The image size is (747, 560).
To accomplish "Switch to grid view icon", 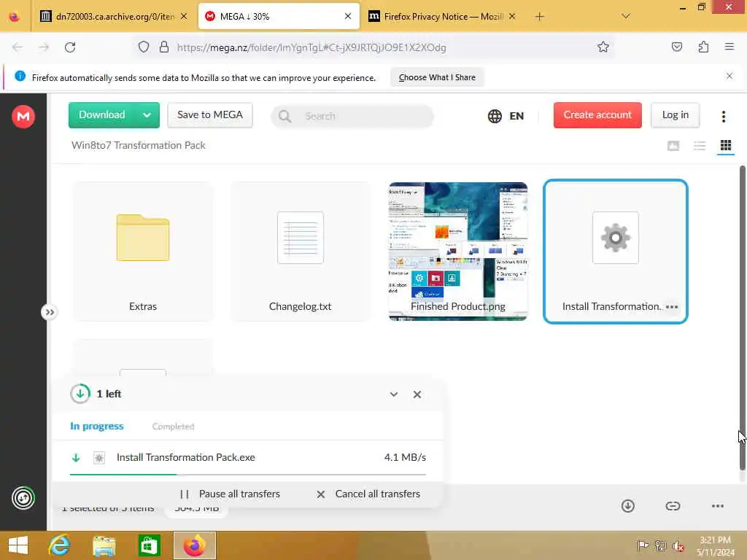I will [725, 146].
